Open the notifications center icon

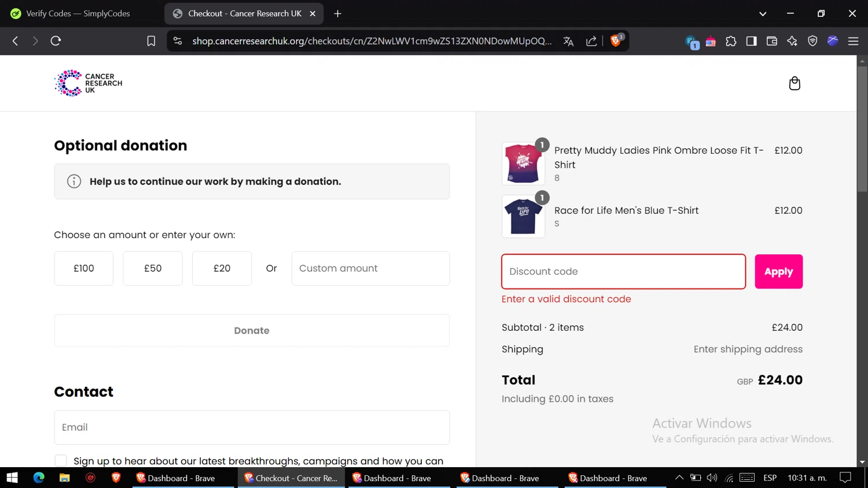(845, 478)
